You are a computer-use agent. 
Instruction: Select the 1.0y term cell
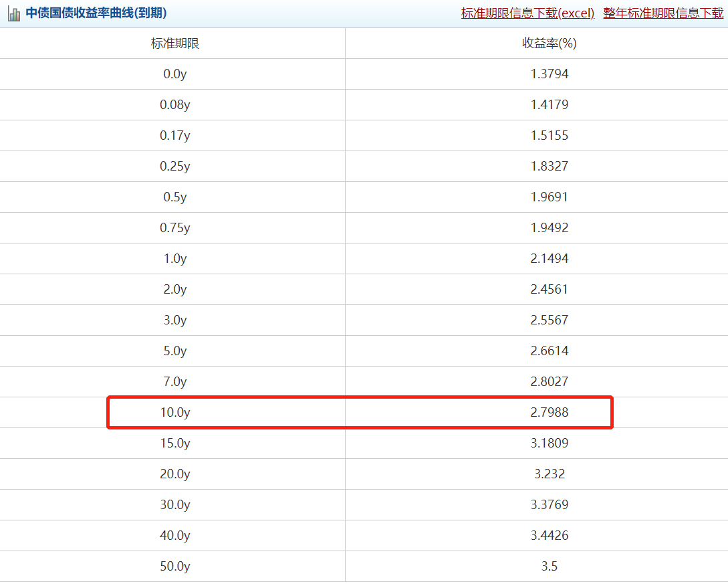pos(174,259)
